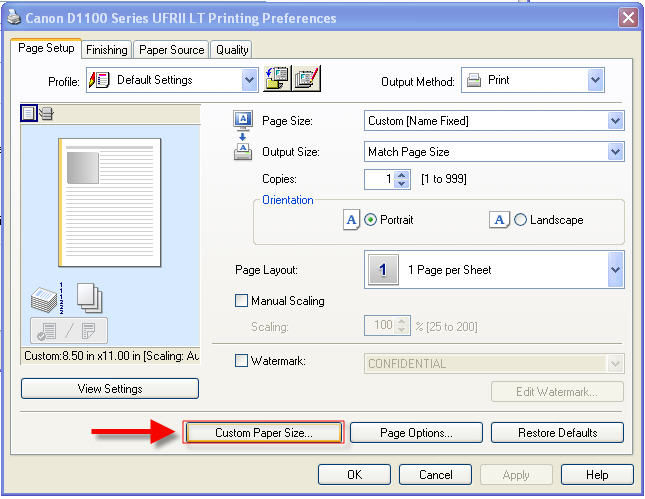Image resolution: width=645 pixels, height=499 pixels.
Task: Click the Page Size document icon
Action: 243,120
